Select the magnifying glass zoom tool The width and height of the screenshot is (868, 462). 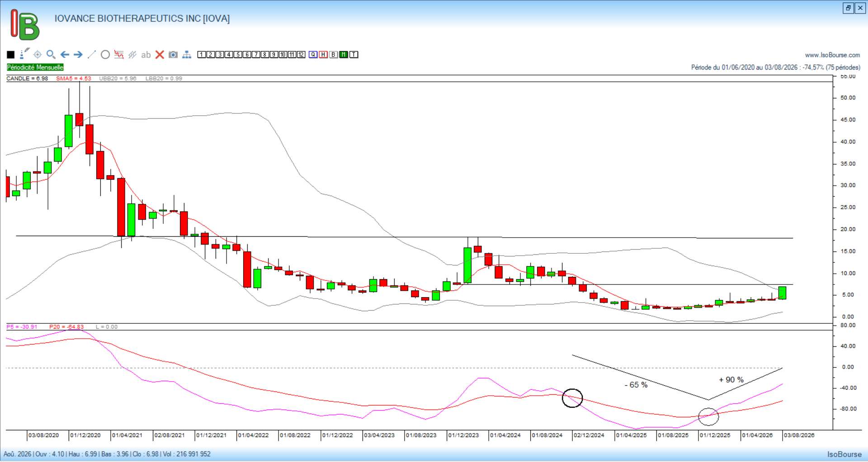pos(51,55)
